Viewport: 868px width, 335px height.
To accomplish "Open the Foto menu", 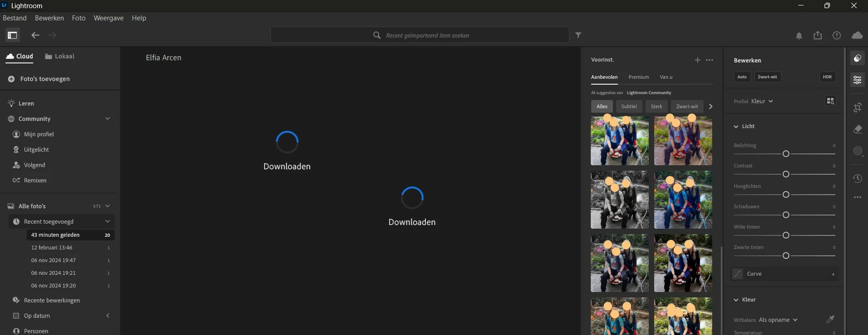I will pos(79,18).
